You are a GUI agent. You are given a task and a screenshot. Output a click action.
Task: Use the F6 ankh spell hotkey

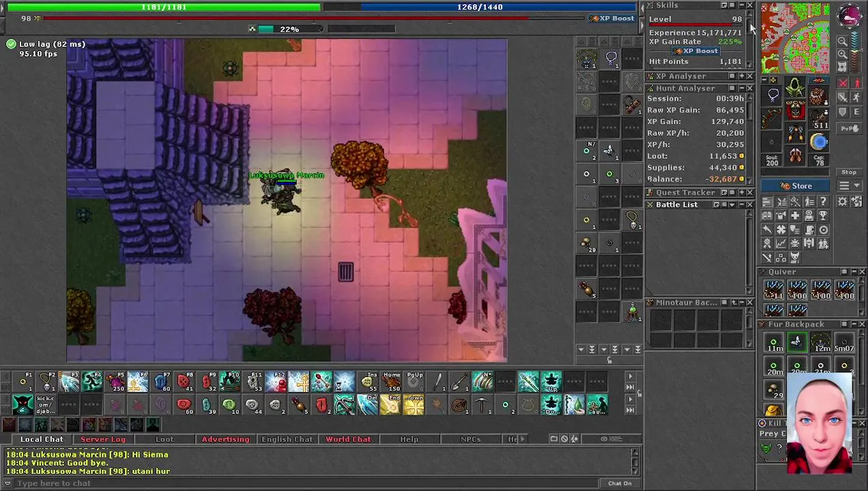[137, 382]
